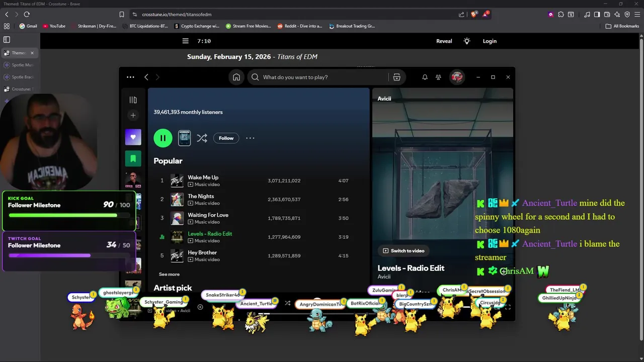Open the Browse icon in the search bar
The width and height of the screenshot is (644, 362).
[x=396, y=77]
